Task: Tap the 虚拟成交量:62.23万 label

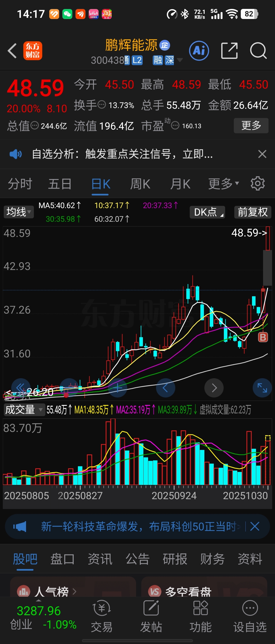Action: coord(225,410)
